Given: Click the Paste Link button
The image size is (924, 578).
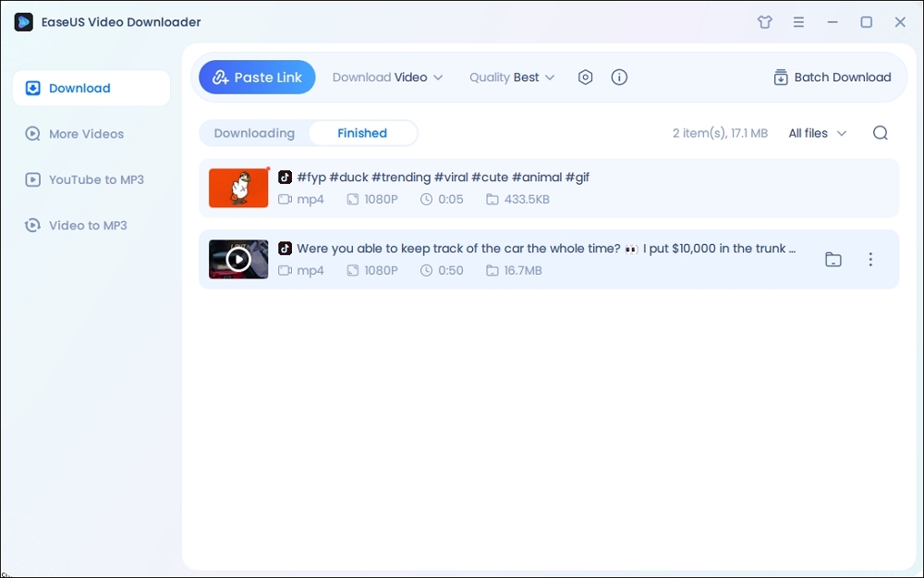Looking at the screenshot, I should pos(257,78).
